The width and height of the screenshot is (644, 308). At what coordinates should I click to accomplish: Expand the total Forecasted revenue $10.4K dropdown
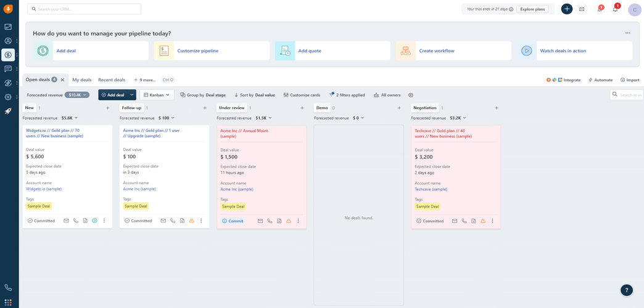(x=77, y=95)
